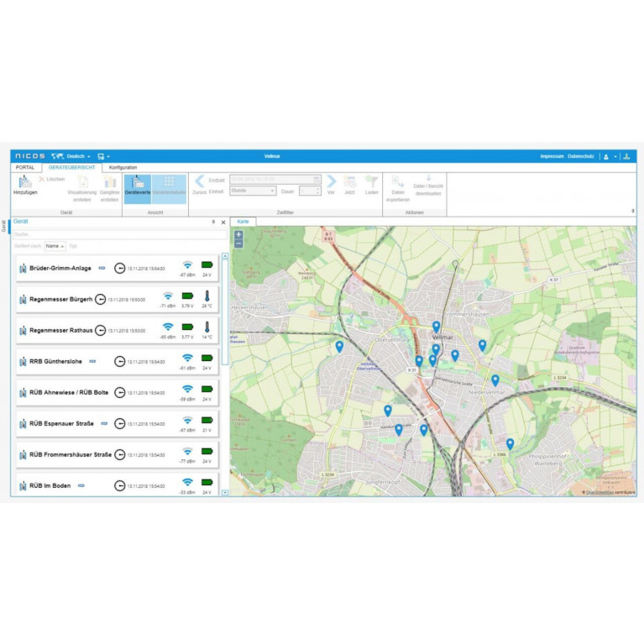Pin the Gerät panel
The height and width of the screenshot is (644, 644).
(213, 223)
